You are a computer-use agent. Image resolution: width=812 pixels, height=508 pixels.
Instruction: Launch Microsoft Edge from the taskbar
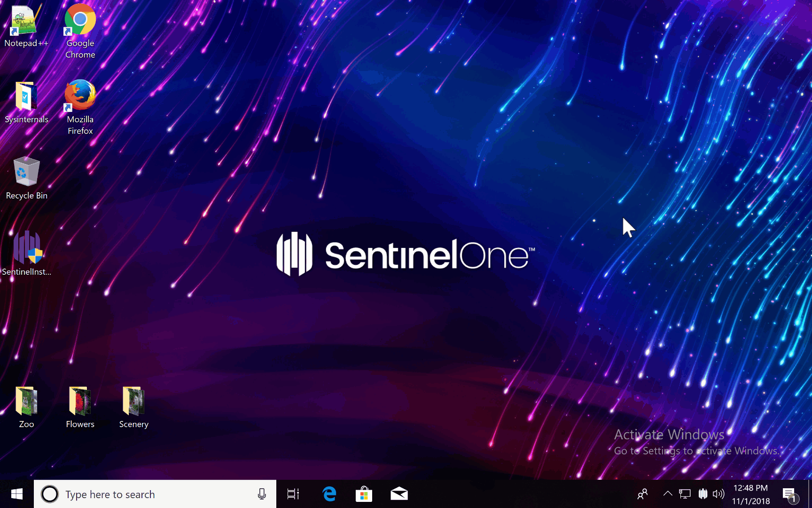point(329,494)
